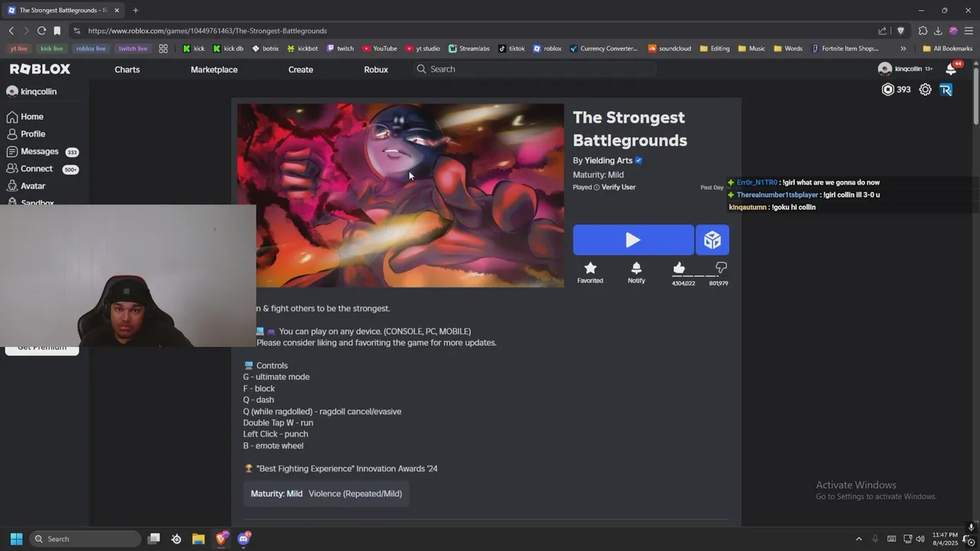Click the kinqcollin avatar in top right
The image size is (980, 551).
pyautogui.click(x=885, y=69)
